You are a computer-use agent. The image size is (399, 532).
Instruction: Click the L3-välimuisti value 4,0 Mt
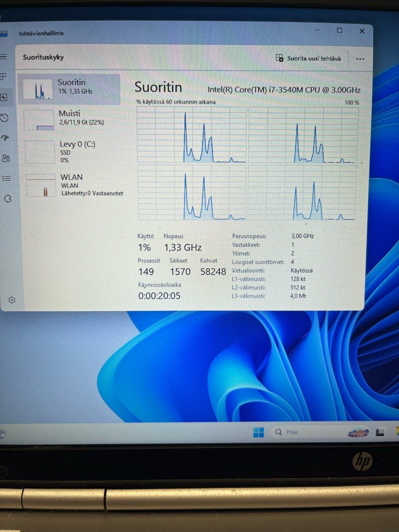tap(298, 296)
